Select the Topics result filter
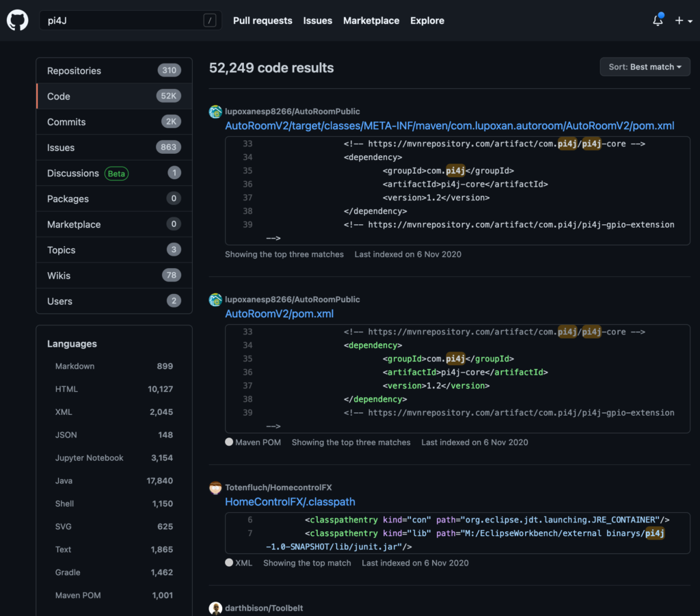Image resolution: width=700 pixels, height=616 pixels. (114, 250)
